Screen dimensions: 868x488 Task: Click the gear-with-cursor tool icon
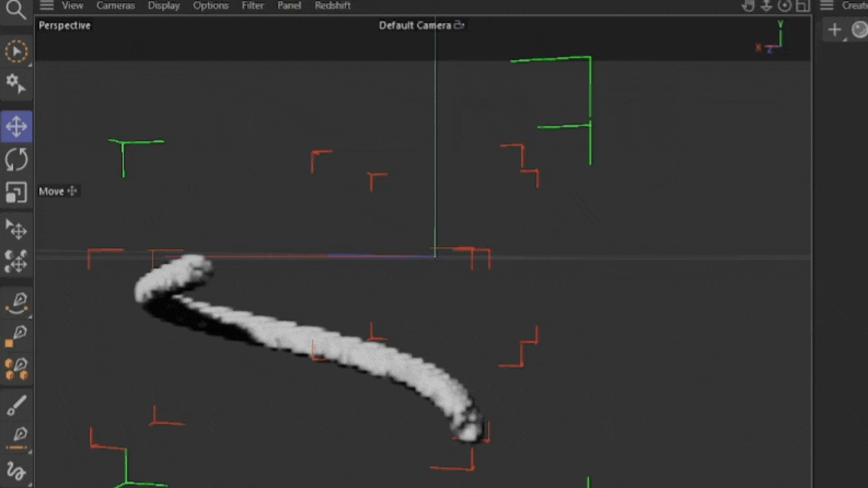[15, 84]
